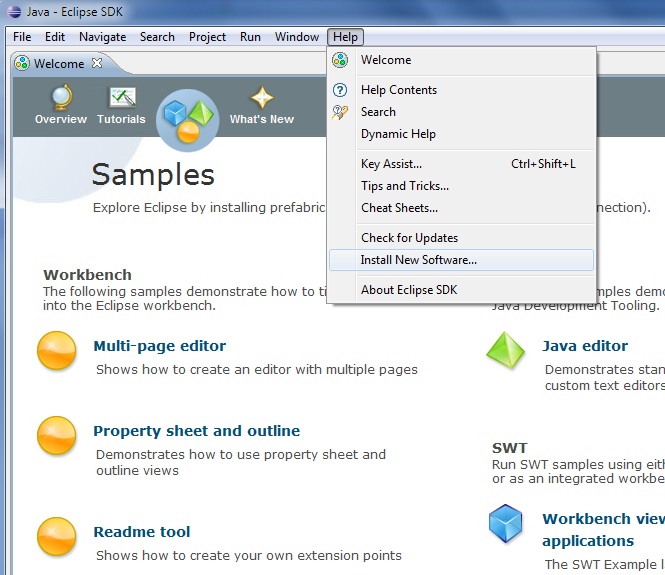Click the Help Contents question mark icon
665x575 pixels.
[340, 90]
